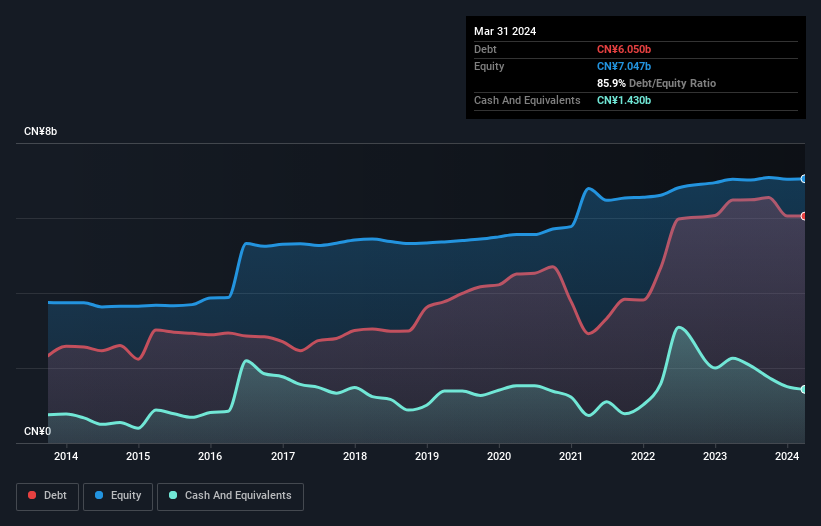
Task: Click the CN¥0 y-axis label
Action: pyautogui.click(x=38, y=431)
